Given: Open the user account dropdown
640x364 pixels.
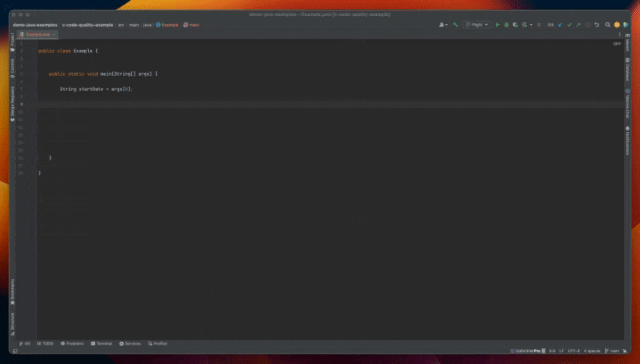Looking at the screenshot, I should click(443, 25).
